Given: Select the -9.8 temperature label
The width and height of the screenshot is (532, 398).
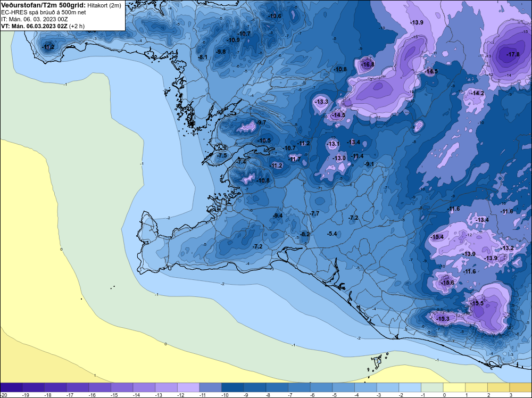Looking at the screenshot, I should click(x=221, y=52).
